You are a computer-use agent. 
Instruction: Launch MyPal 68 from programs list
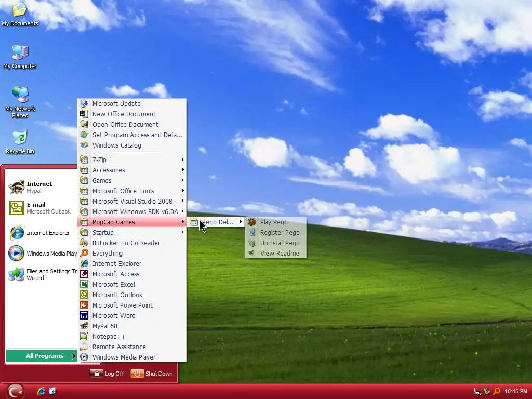[132, 326]
